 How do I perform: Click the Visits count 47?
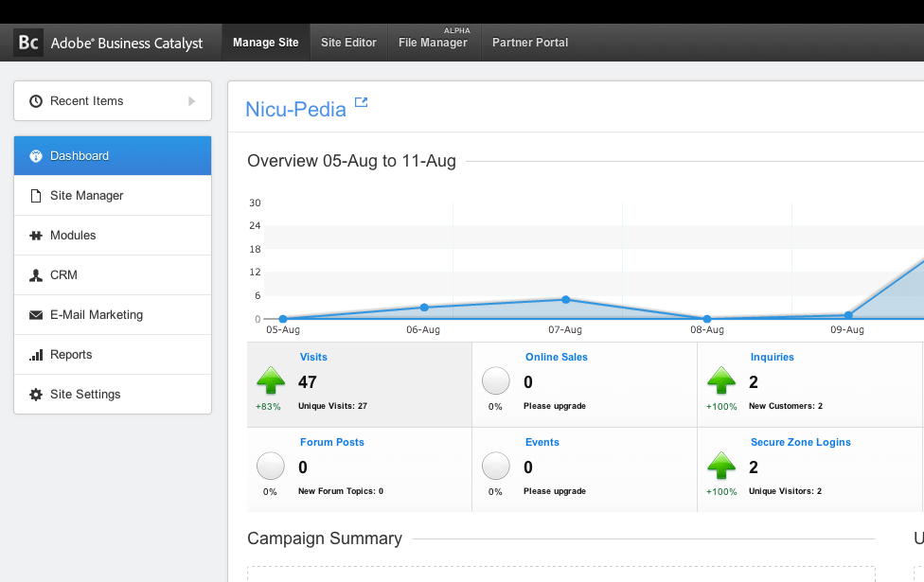pos(308,382)
